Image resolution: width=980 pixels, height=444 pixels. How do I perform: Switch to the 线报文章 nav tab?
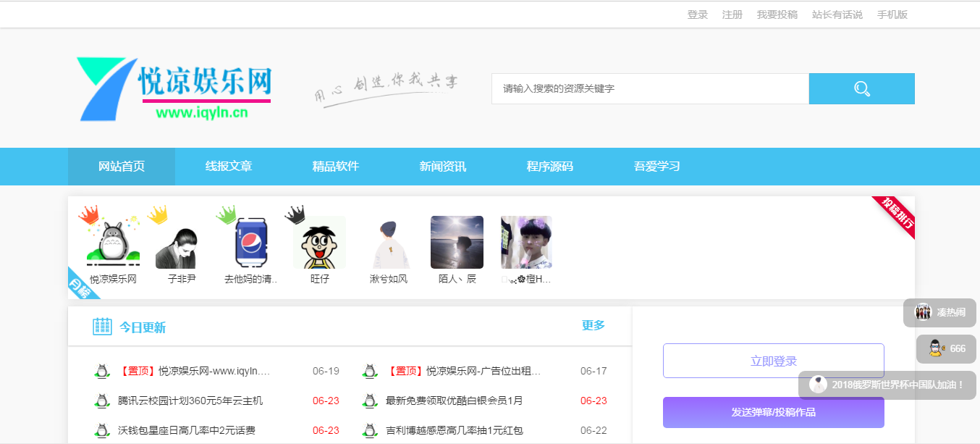[229, 167]
